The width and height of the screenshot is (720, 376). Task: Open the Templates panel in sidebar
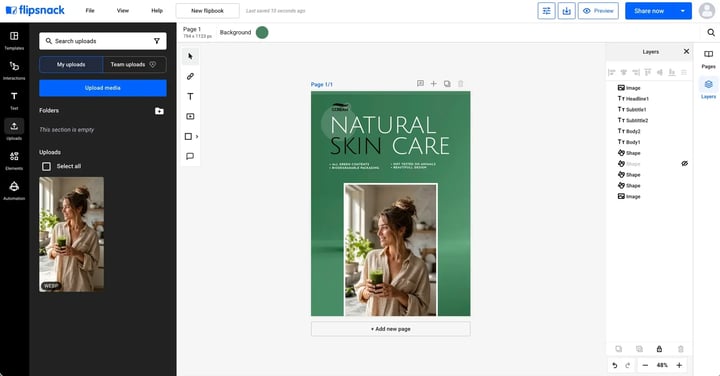(x=14, y=40)
